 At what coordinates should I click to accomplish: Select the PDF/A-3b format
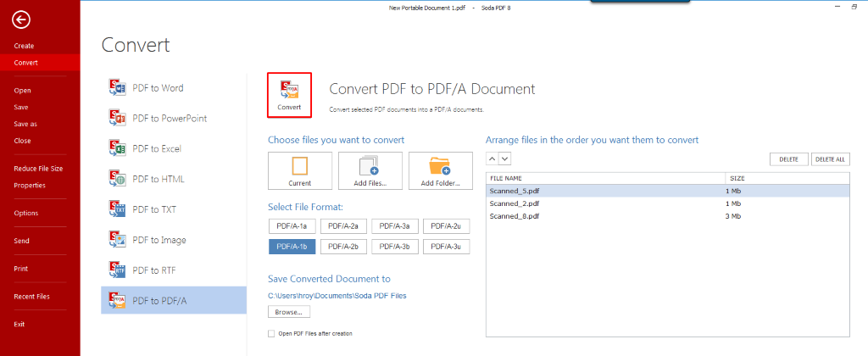(x=395, y=247)
